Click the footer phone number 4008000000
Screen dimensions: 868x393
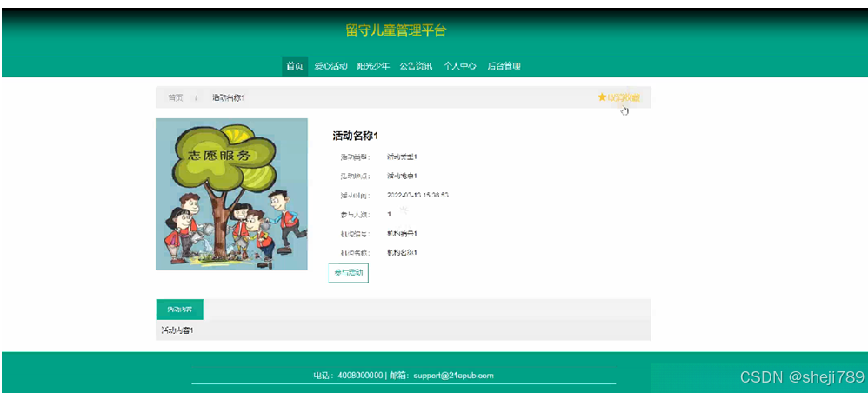click(360, 376)
